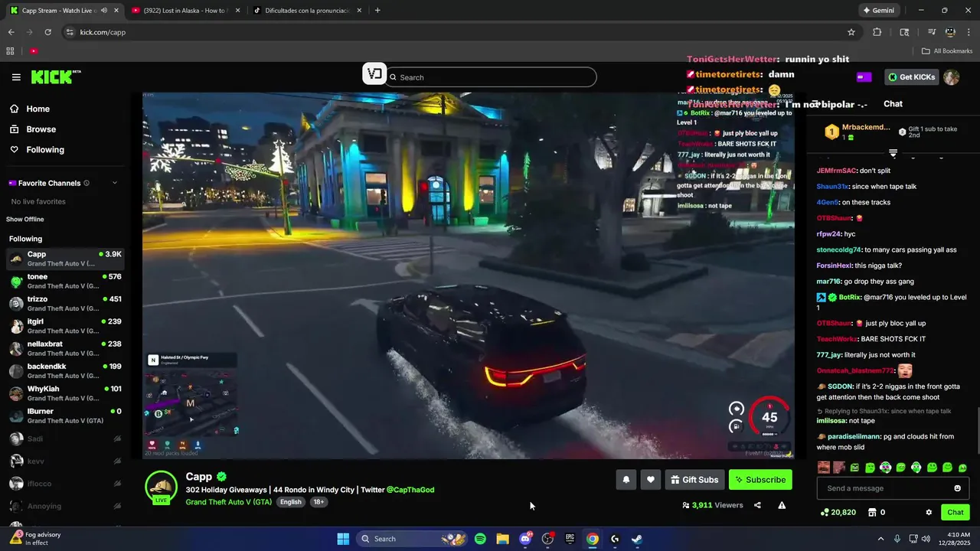Screen dimensions: 980x551
Task: Click the Grand Theft Auto V (GTA) category link
Action: (228, 502)
